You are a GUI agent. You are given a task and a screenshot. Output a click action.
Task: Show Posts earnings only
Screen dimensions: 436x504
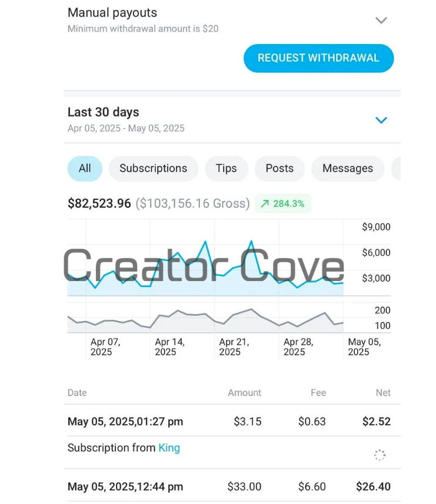point(279,168)
